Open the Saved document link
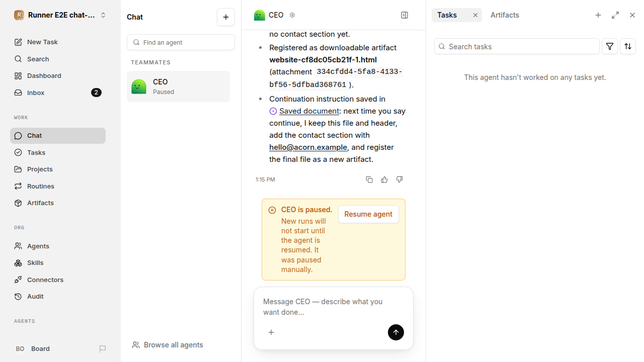This screenshot has height=362, width=644. [309, 111]
